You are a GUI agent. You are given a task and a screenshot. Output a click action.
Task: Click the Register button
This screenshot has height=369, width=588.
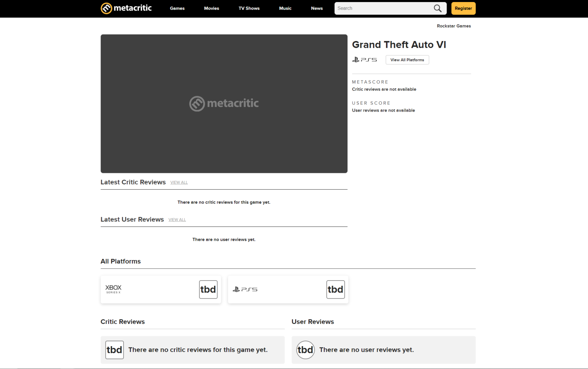click(x=463, y=9)
